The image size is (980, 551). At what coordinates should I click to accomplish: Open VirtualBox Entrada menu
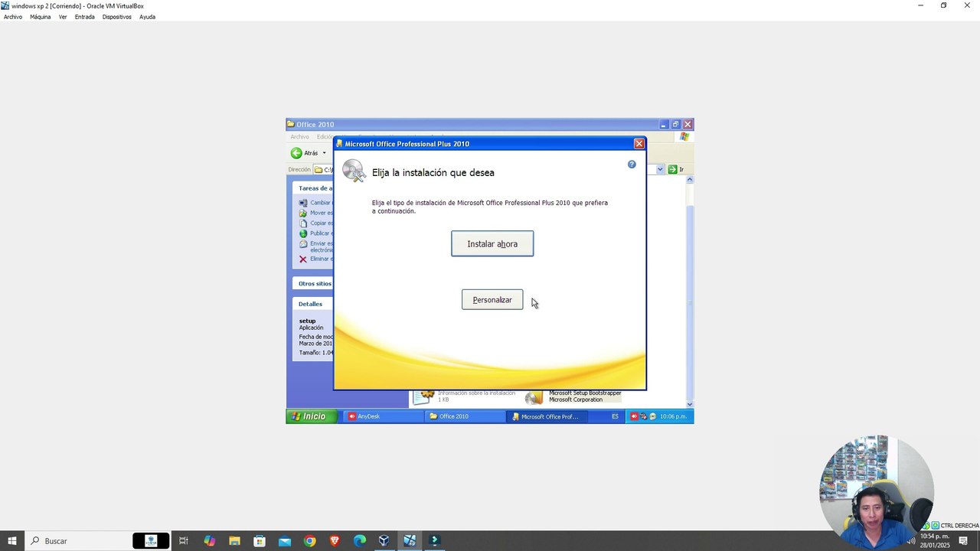pos(85,17)
